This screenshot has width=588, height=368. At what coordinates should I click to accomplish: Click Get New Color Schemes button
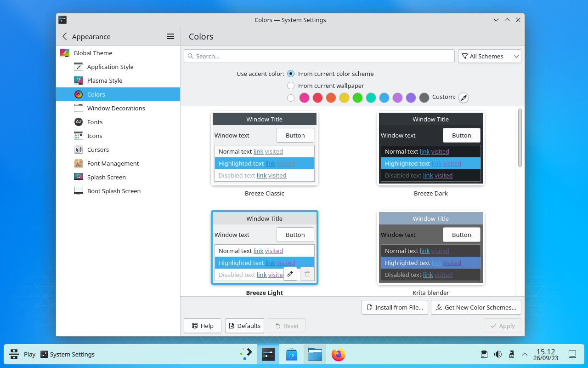pyautogui.click(x=476, y=307)
